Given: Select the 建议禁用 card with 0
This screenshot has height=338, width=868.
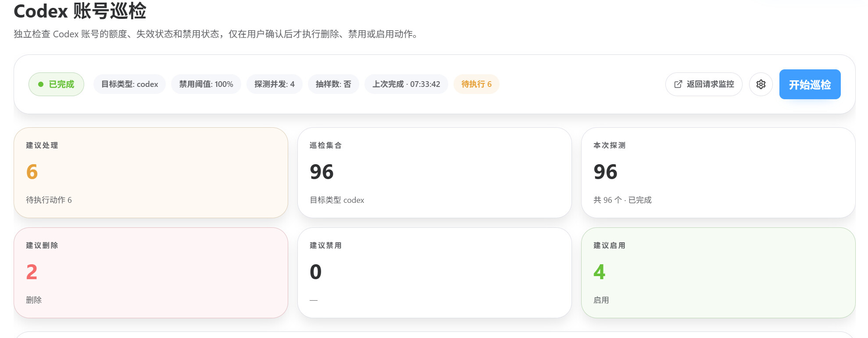Looking at the screenshot, I should click(434, 273).
